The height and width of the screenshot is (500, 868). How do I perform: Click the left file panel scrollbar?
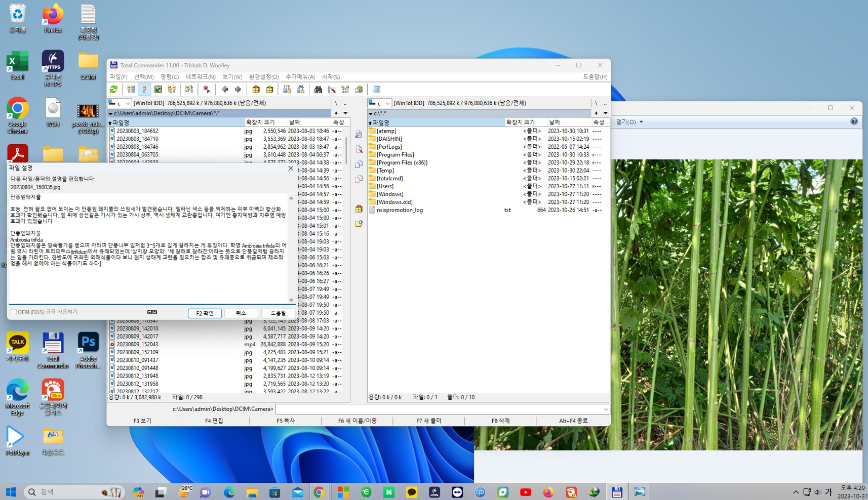pyautogui.click(x=346, y=151)
